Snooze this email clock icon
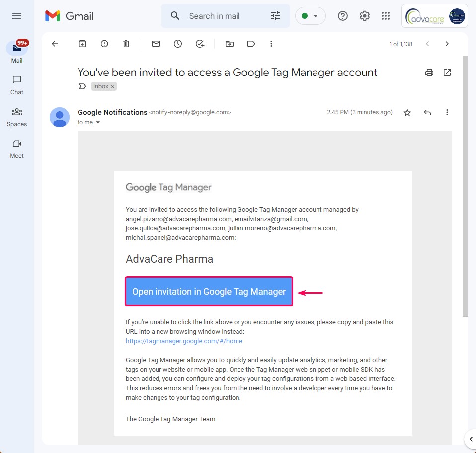This screenshot has height=453, width=476. (178, 44)
